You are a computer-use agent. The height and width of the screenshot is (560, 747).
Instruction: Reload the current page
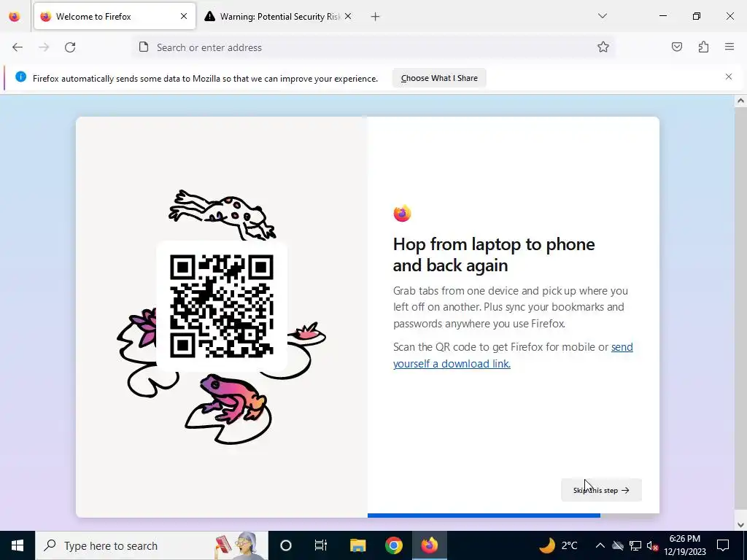[x=70, y=47]
